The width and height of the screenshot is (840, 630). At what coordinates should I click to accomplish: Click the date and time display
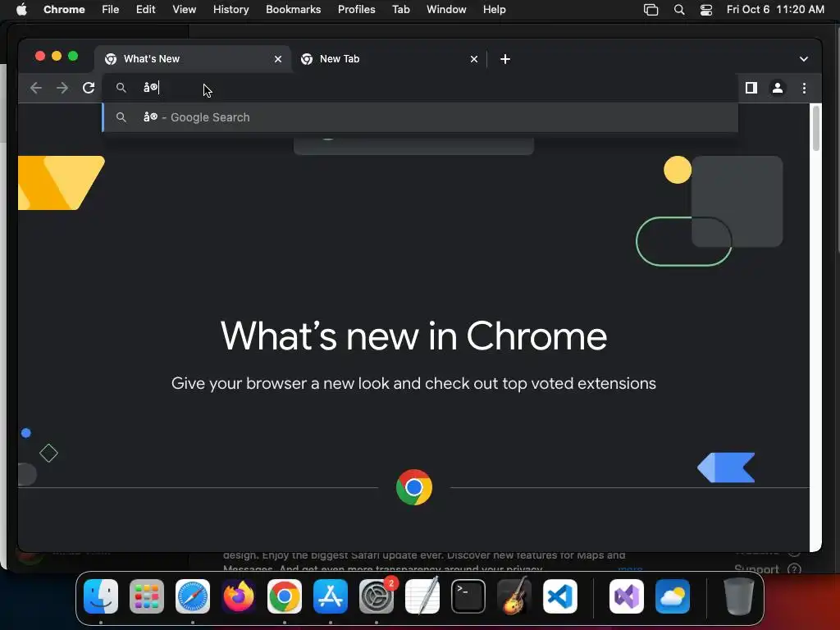pos(775,9)
